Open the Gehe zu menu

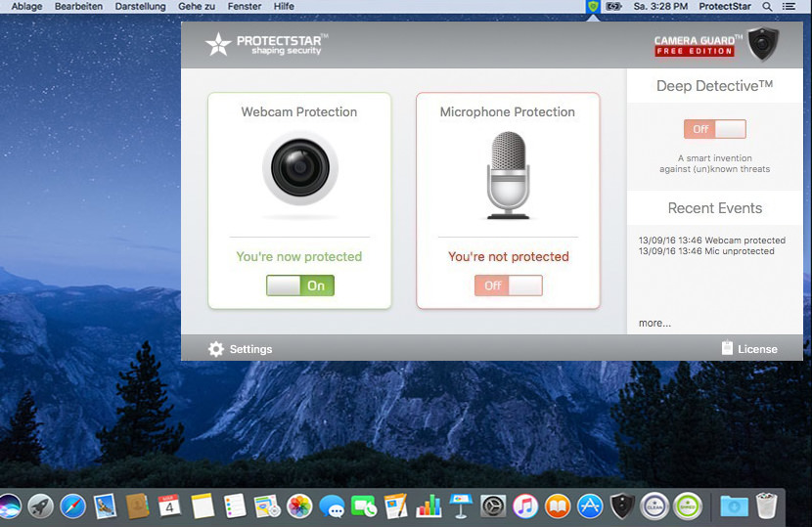(197, 6)
